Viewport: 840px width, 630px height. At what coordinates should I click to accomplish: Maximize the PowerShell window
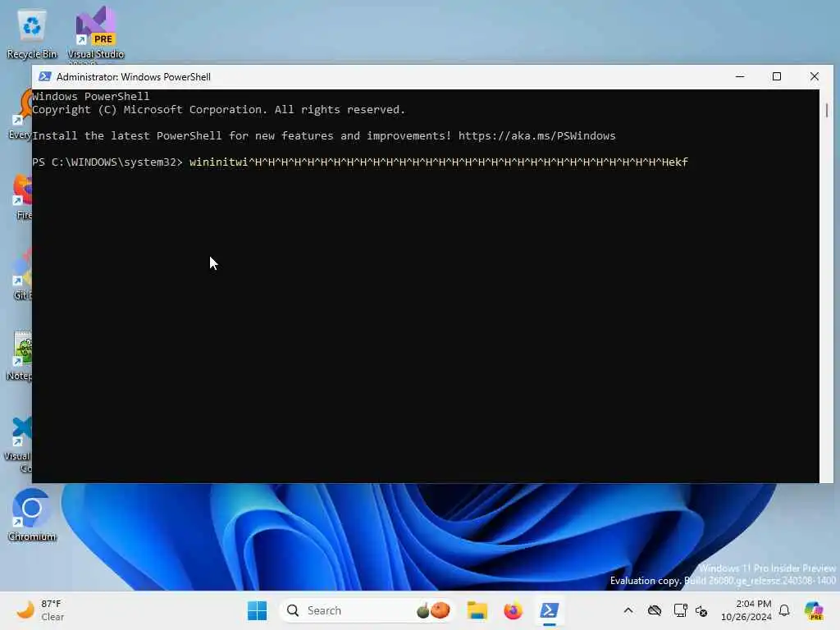click(x=776, y=76)
